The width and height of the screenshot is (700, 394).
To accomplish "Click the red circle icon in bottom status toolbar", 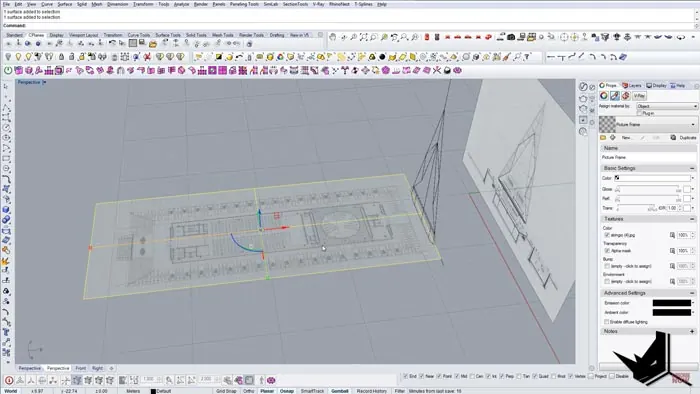I will point(9,381).
